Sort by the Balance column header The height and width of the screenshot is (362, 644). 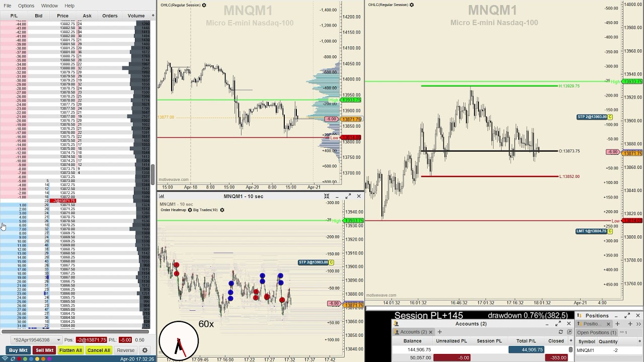click(x=413, y=341)
